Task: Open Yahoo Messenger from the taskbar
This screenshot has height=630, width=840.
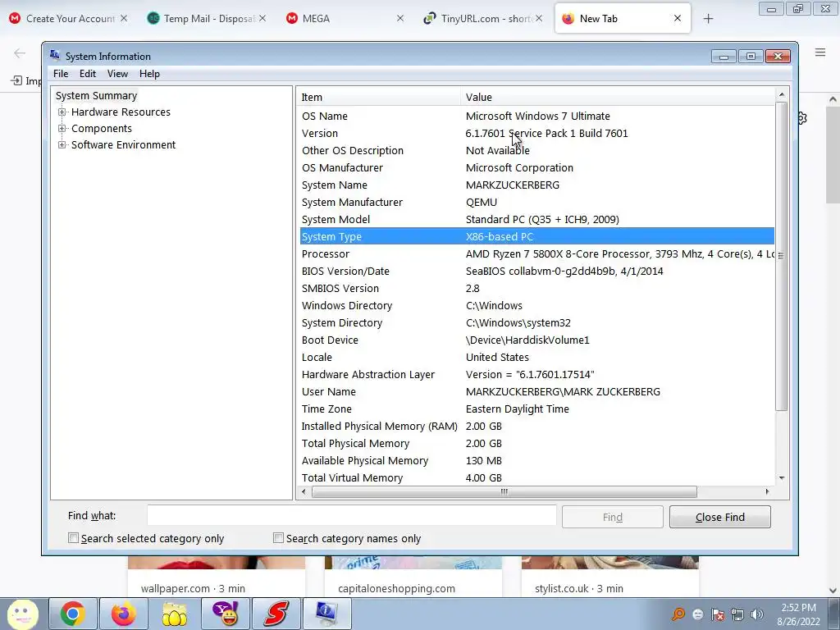Action: coord(225,614)
